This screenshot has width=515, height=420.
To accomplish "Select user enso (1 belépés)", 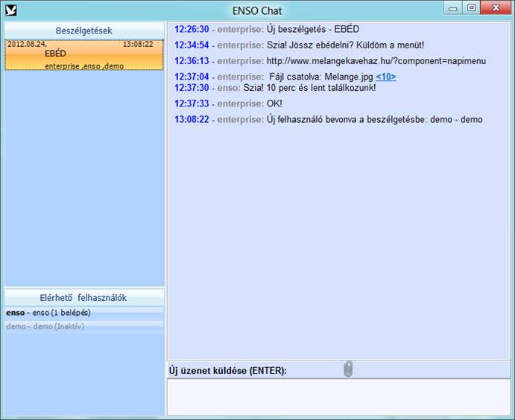I will pyautogui.click(x=84, y=313).
